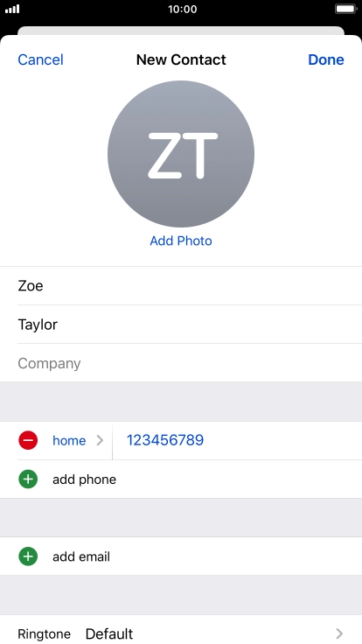Tap the signal strength bars icon
The height and width of the screenshot is (644, 362).
[x=12, y=9]
